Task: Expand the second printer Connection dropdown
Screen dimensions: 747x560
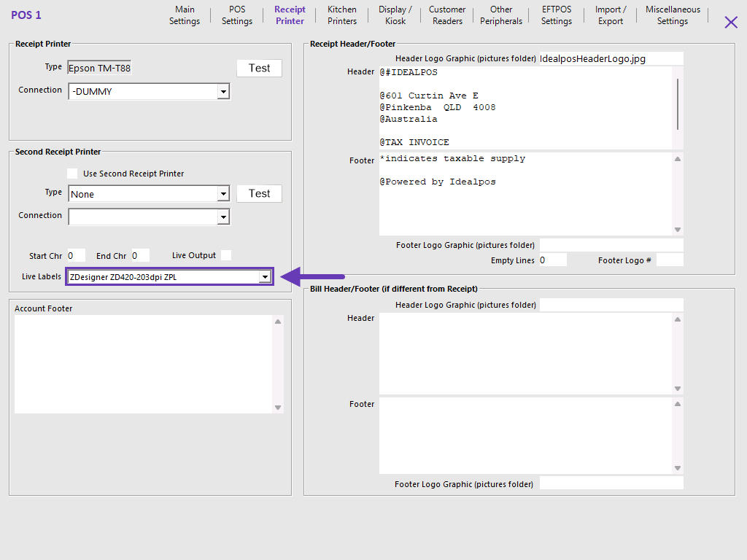Action: coord(223,217)
